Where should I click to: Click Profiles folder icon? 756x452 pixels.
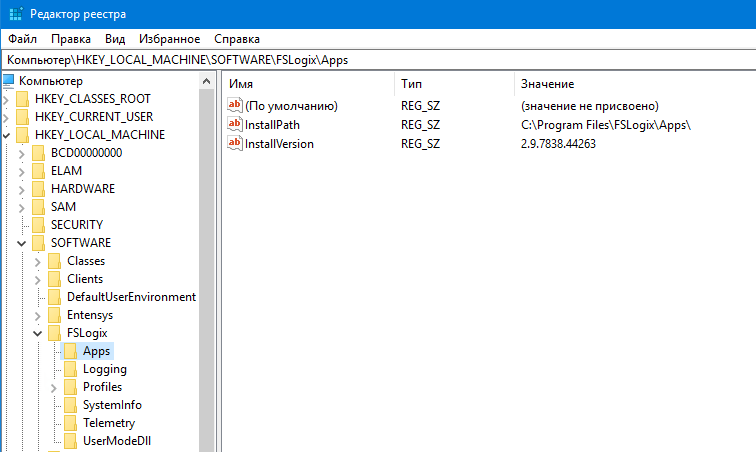click(x=70, y=387)
